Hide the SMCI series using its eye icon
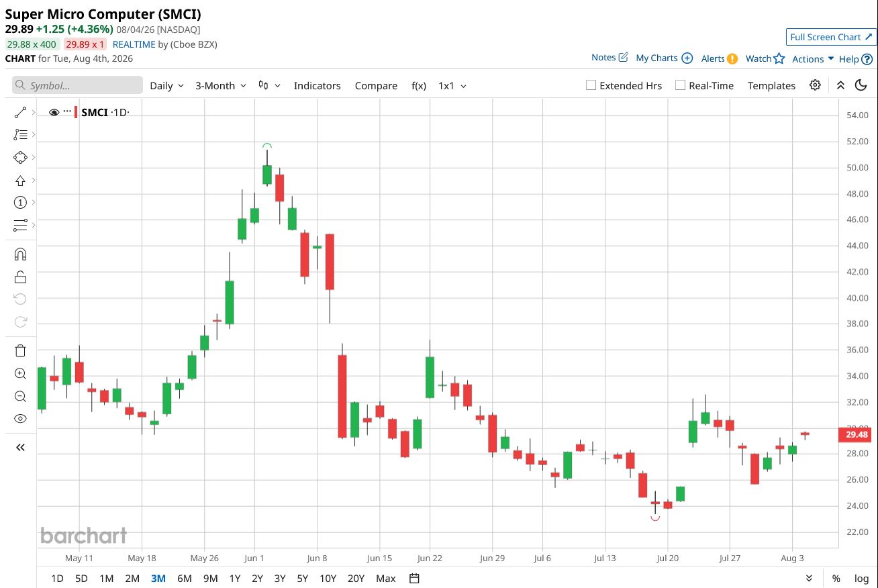The width and height of the screenshot is (878, 588). [54, 112]
